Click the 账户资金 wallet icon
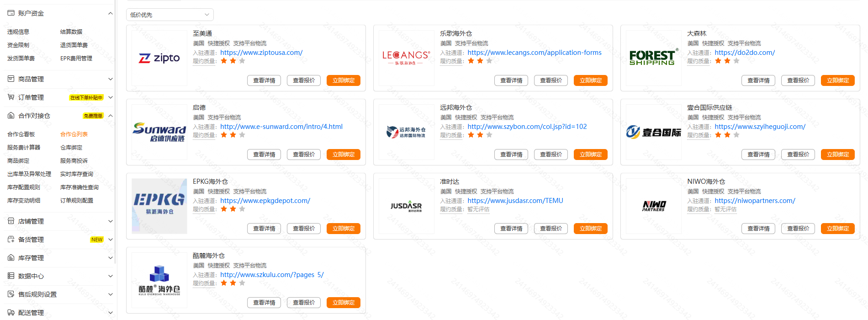Viewport: 868px width, 320px height. click(11, 13)
